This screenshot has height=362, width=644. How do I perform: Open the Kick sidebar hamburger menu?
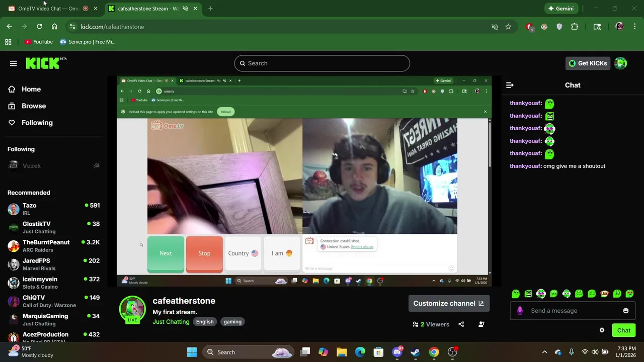point(13,63)
